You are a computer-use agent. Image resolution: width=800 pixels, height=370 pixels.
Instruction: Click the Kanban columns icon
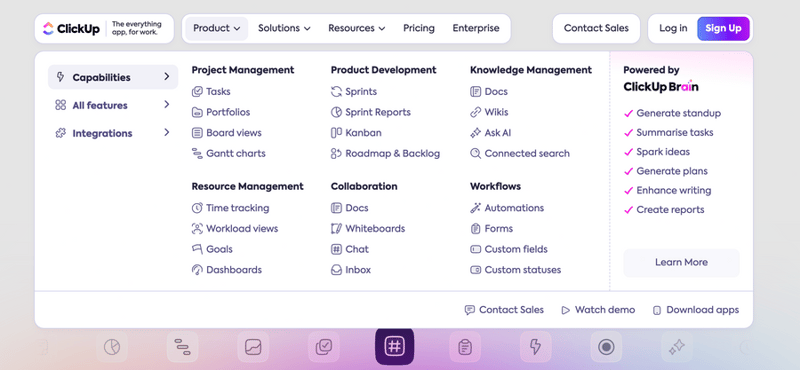click(x=336, y=133)
